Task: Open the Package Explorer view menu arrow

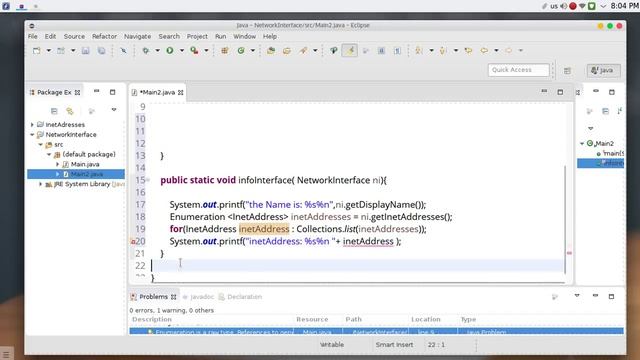Action: (114, 110)
